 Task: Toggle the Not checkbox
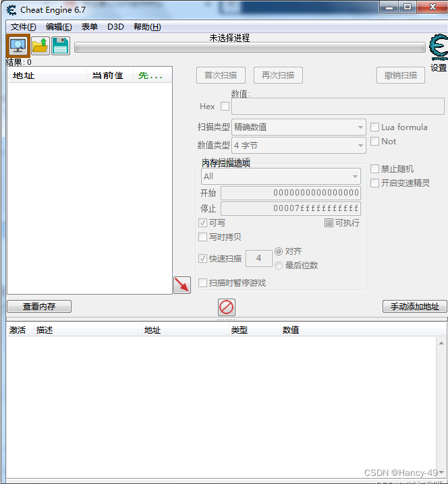tap(374, 142)
